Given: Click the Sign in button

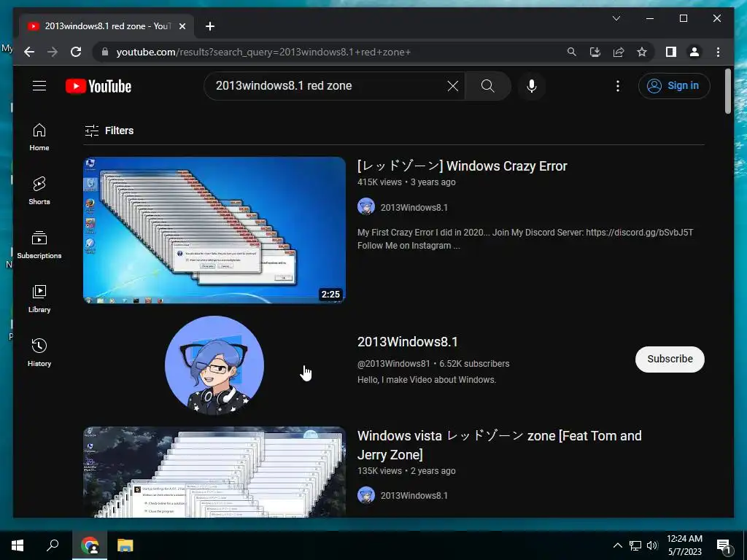Looking at the screenshot, I should 673,86.
